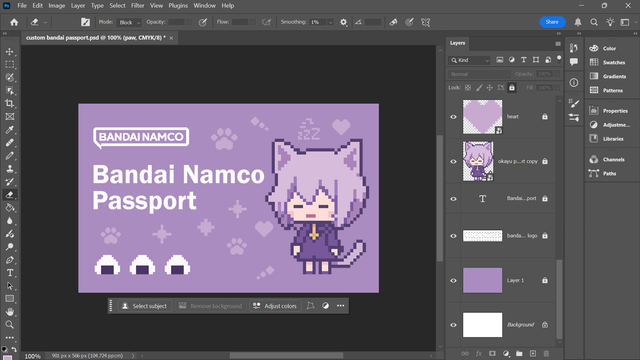
Task: Filter layers by type layers icon
Action: 524,60
